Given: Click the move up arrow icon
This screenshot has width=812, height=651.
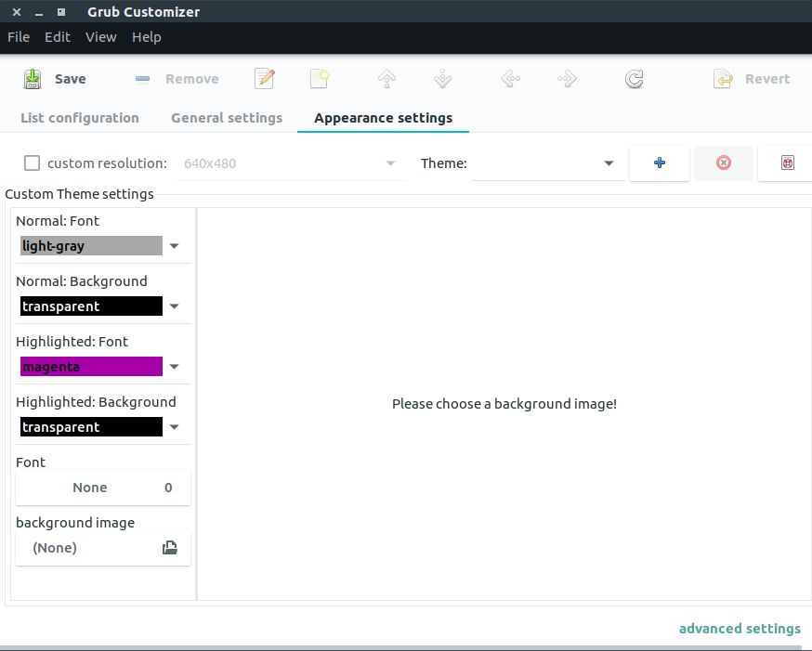Looking at the screenshot, I should [x=386, y=79].
